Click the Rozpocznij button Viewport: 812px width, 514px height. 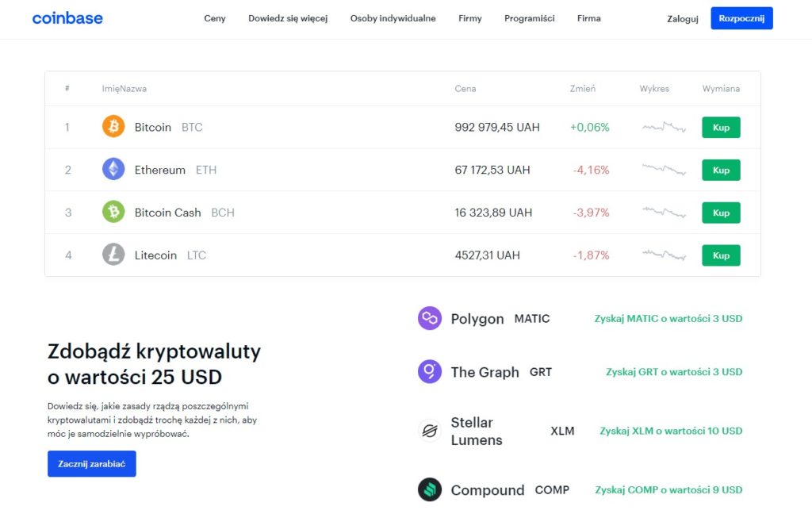tap(741, 17)
